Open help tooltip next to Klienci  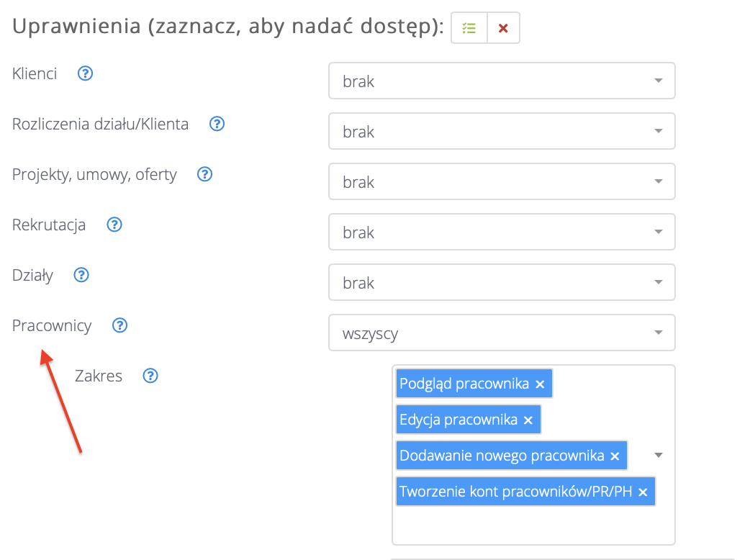[x=86, y=73]
